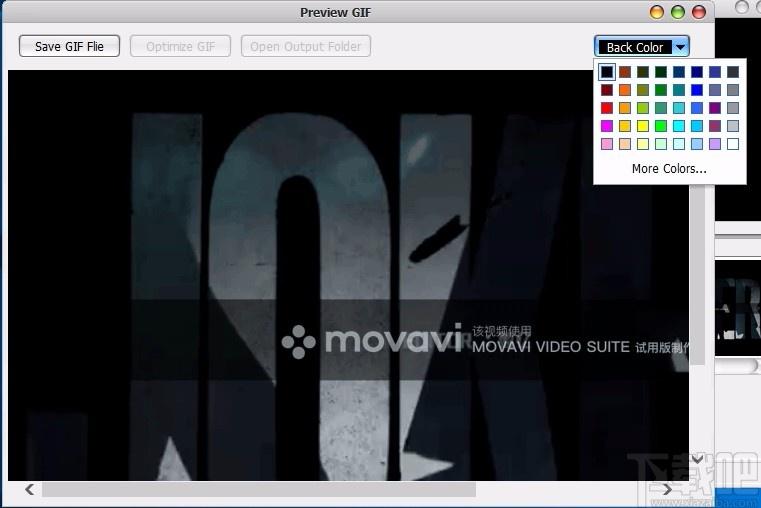This screenshot has width=761, height=508.
Task: Close the Preview GIF window with red button
Action: (x=698, y=12)
